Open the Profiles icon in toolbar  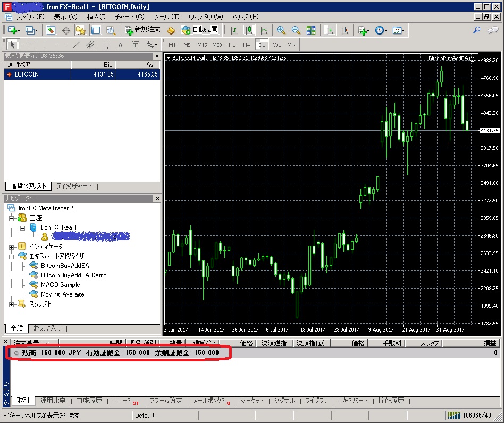[x=31, y=30]
